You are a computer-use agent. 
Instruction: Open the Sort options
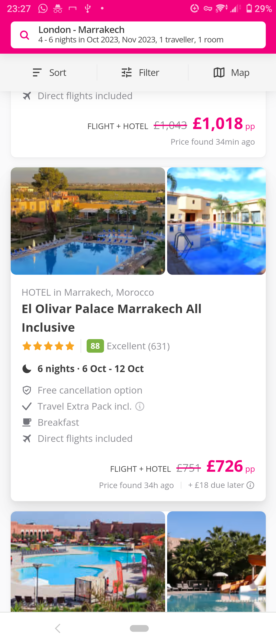pos(50,73)
